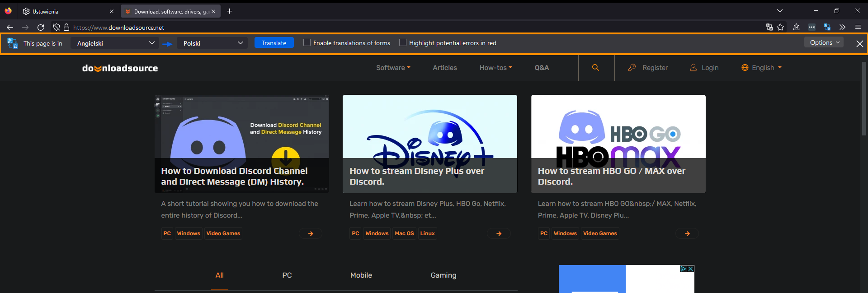868x293 pixels.
Task: Close the advertisement with X icon
Action: 691,269
